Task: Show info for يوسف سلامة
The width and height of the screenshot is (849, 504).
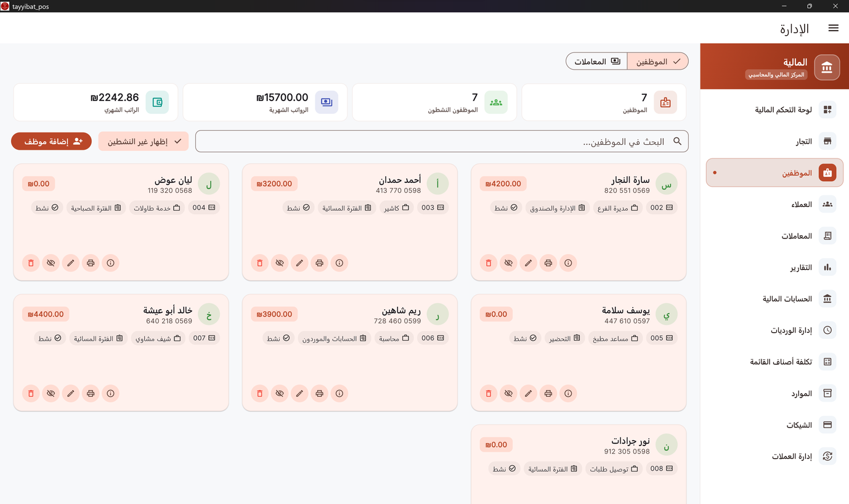Action: pyautogui.click(x=568, y=393)
